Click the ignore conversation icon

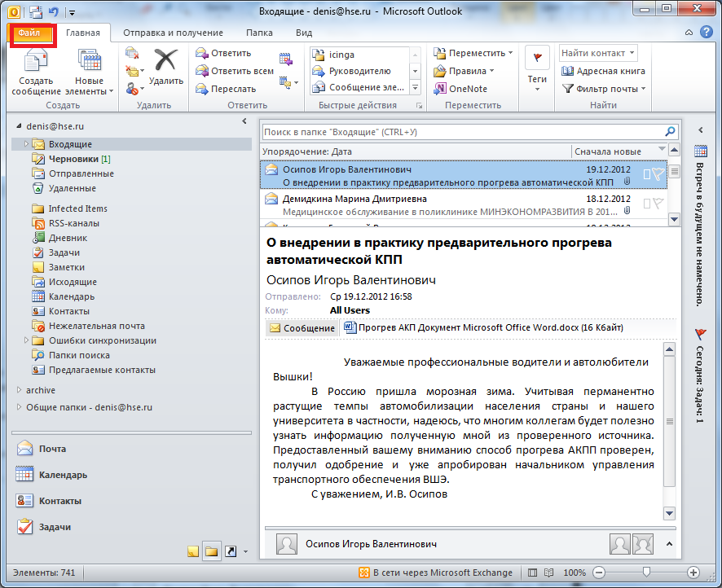point(132,53)
